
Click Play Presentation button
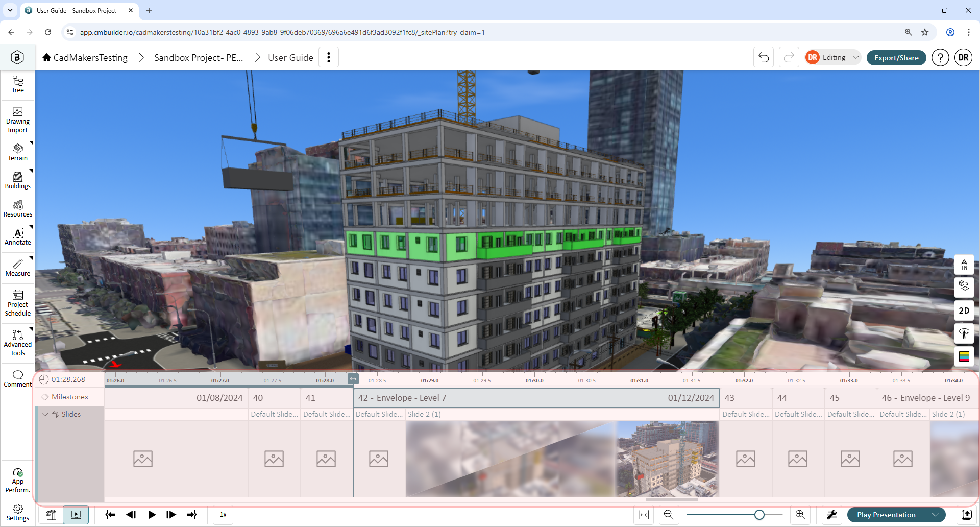tap(887, 515)
